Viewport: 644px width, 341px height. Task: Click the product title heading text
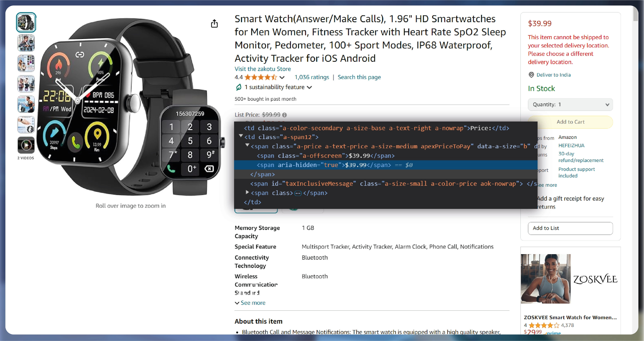[370, 39]
